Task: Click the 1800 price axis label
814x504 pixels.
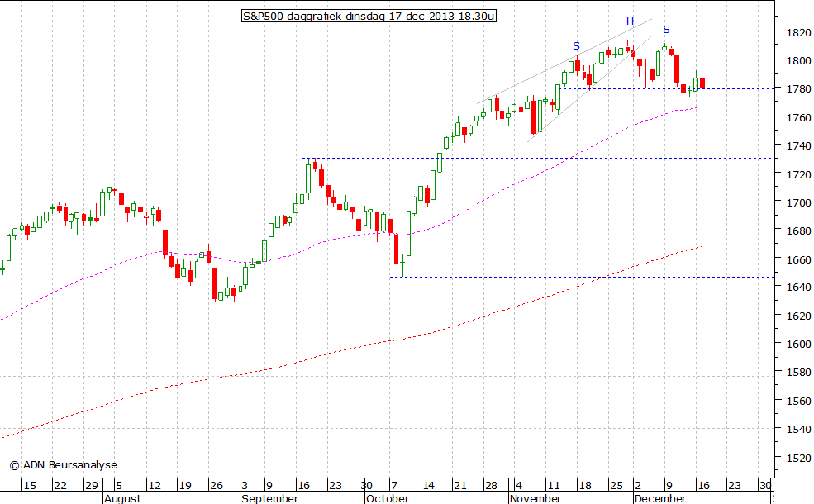Action: coord(799,61)
